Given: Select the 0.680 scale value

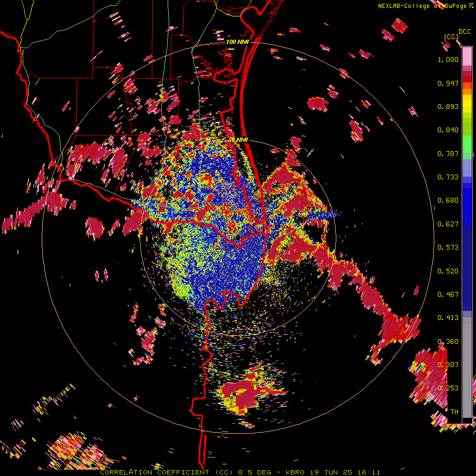Looking at the screenshot, I should tap(448, 200).
